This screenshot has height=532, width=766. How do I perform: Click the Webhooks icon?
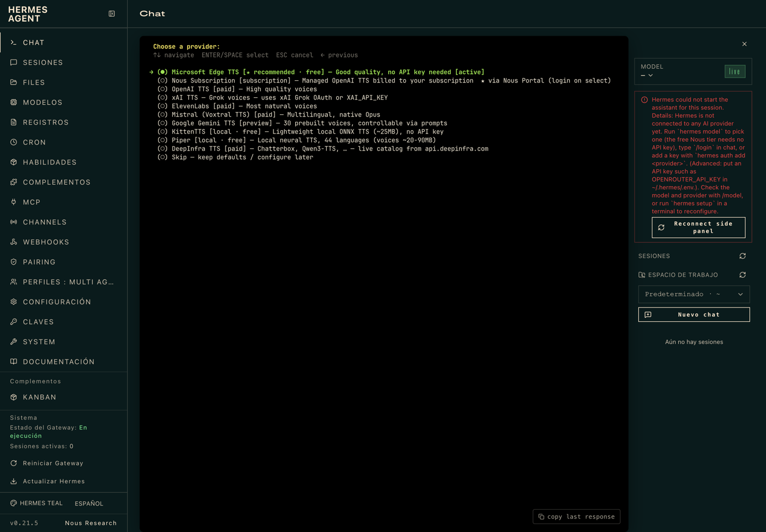click(14, 242)
